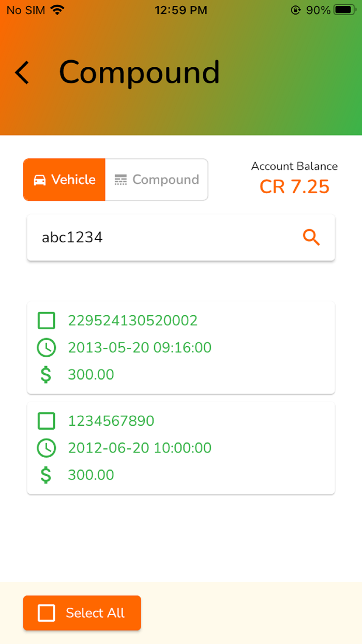
Task: Tap the battery indicator in status bar
Action: tap(344, 10)
